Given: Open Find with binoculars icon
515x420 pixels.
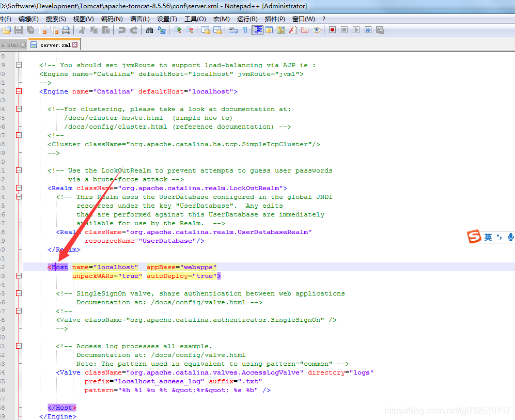Looking at the screenshot, I should 149,30.
